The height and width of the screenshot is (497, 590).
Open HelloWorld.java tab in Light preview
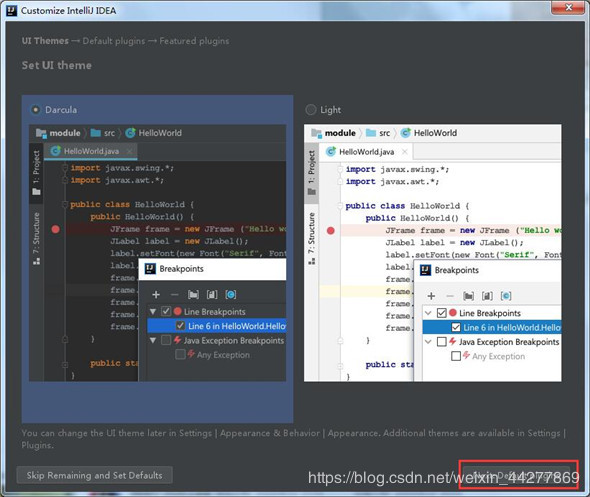click(366, 152)
